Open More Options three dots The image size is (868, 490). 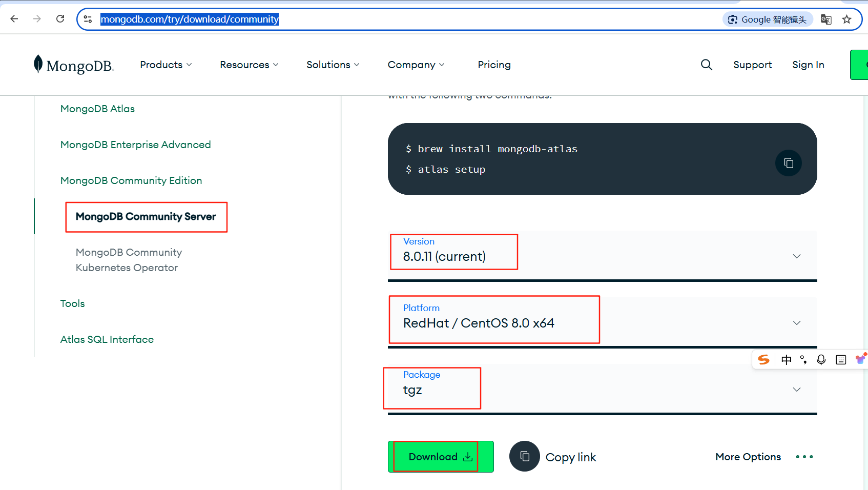point(804,457)
